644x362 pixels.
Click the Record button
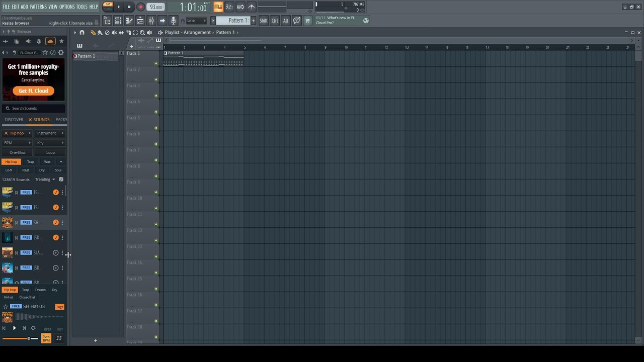[140, 7]
